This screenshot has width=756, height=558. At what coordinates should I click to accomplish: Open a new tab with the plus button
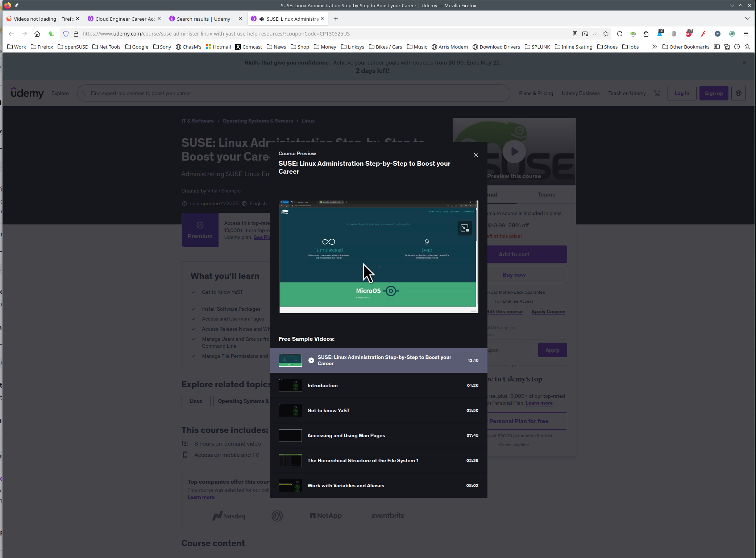click(336, 19)
